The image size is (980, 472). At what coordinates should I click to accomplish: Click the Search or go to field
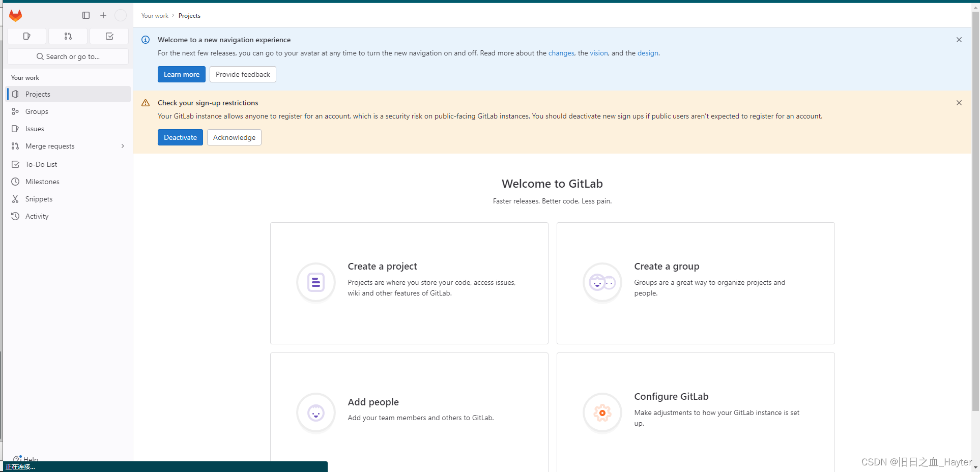[68, 56]
